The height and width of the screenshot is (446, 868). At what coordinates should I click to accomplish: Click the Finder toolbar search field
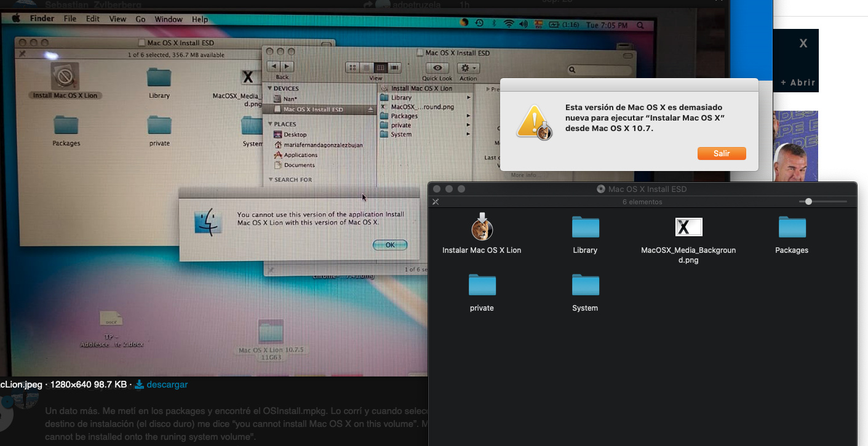click(x=600, y=70)
